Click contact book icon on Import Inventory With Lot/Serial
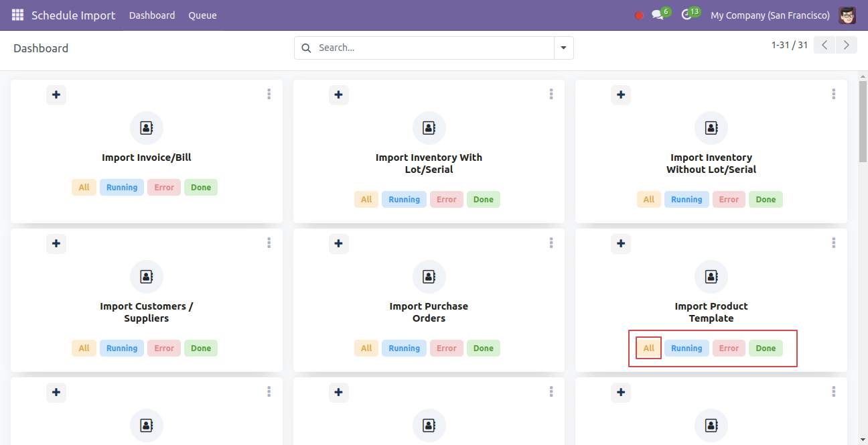The height and width of the screenshot is (445, 868). click(x=429, y=128)
